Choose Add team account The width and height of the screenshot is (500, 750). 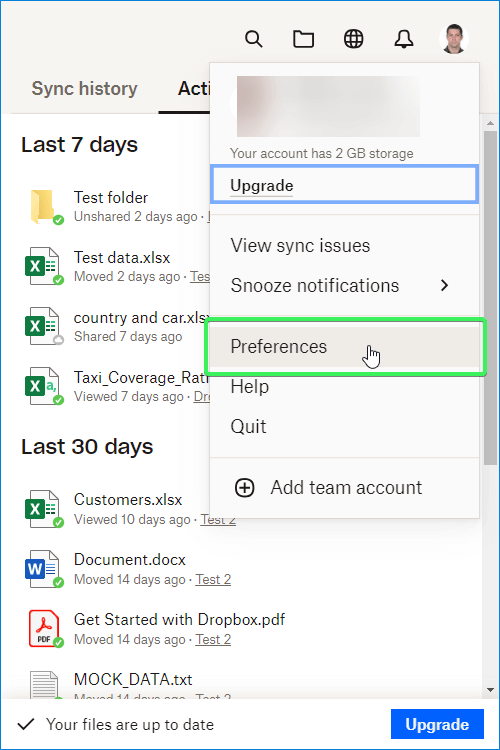tap(346, 488)
